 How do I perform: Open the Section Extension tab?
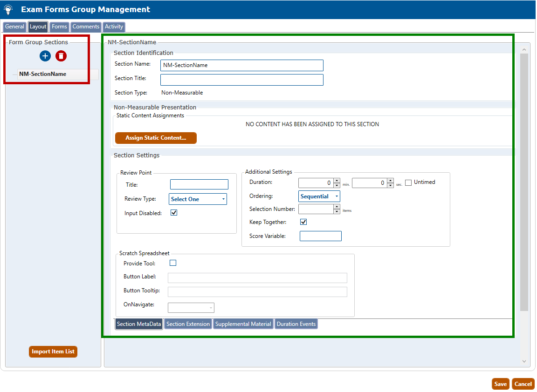tap(188, 324)
